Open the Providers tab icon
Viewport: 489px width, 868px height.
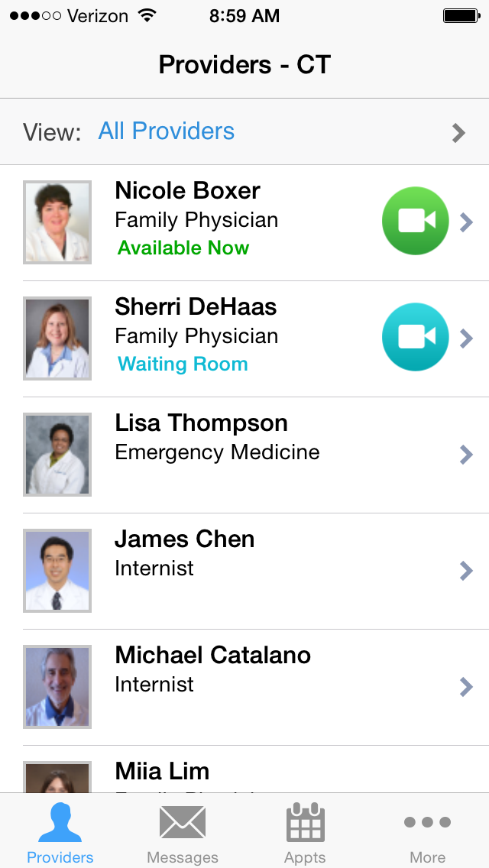60,823
